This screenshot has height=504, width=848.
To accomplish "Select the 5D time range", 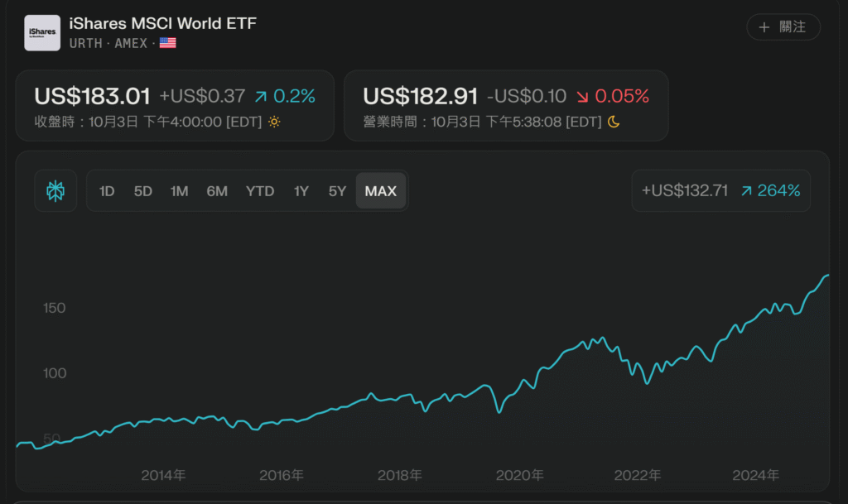I will (143, 191).
